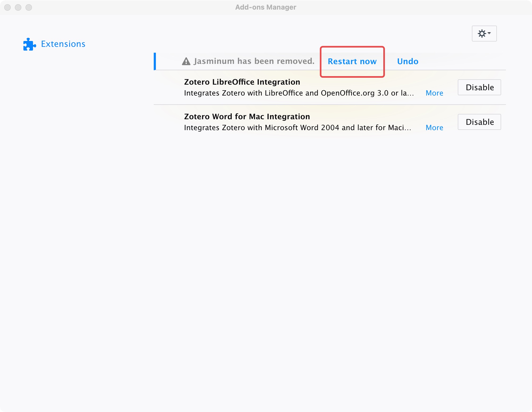Close the Add-ons Manager window
The height and width of the screenshot is (412, 532).
[x=7, y=7]
